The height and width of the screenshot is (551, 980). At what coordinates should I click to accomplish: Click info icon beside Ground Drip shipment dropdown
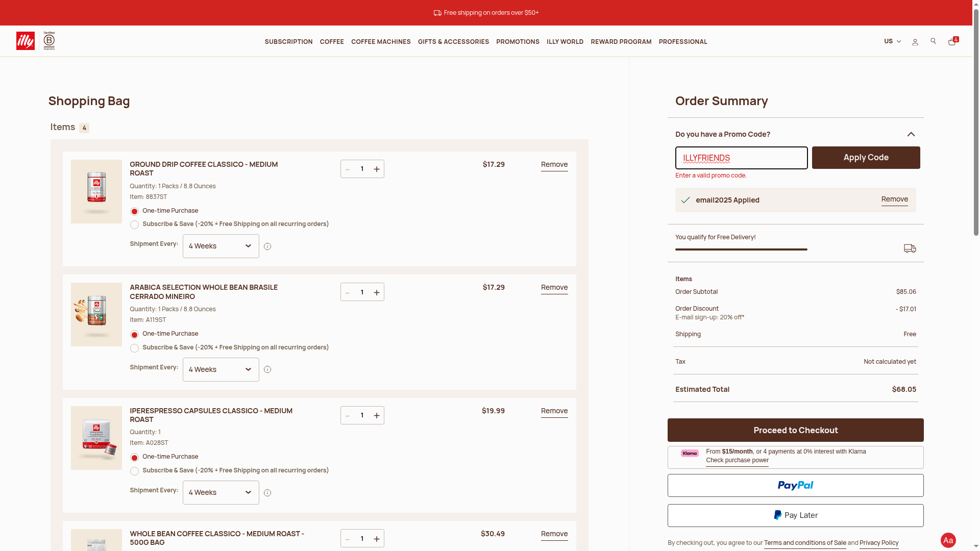tap(267, 246)
